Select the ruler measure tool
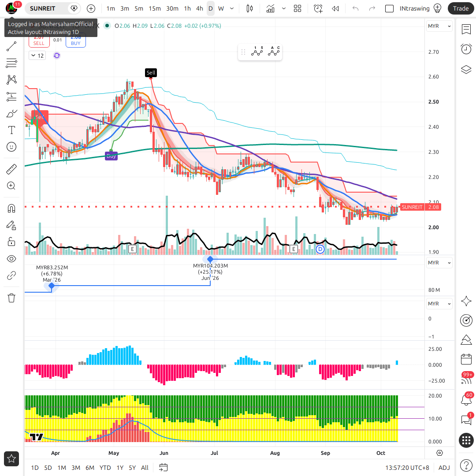Viewport: 476px width, 476px height. [x=11, y=169]
